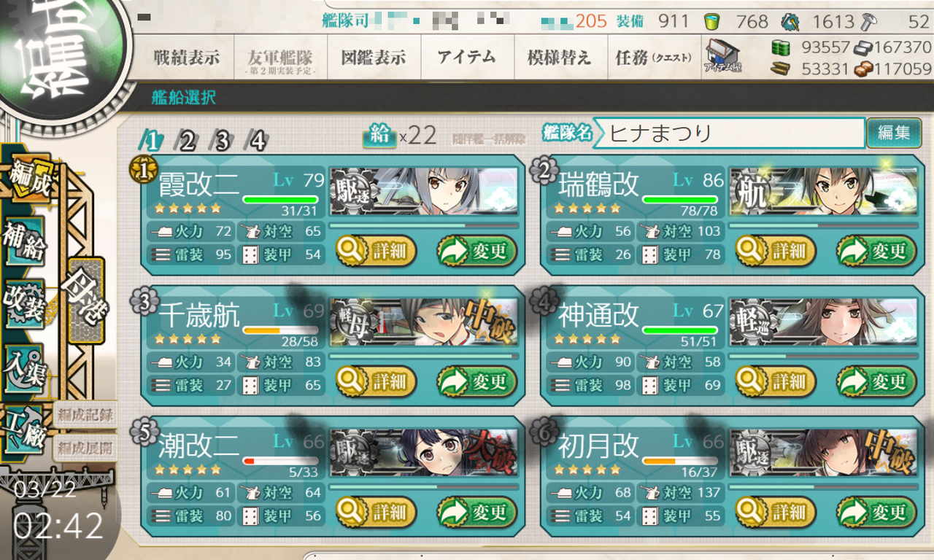Open the 補給 (Supply) sidebar icon
Screen dimensions: 934x560
(26, 242)
